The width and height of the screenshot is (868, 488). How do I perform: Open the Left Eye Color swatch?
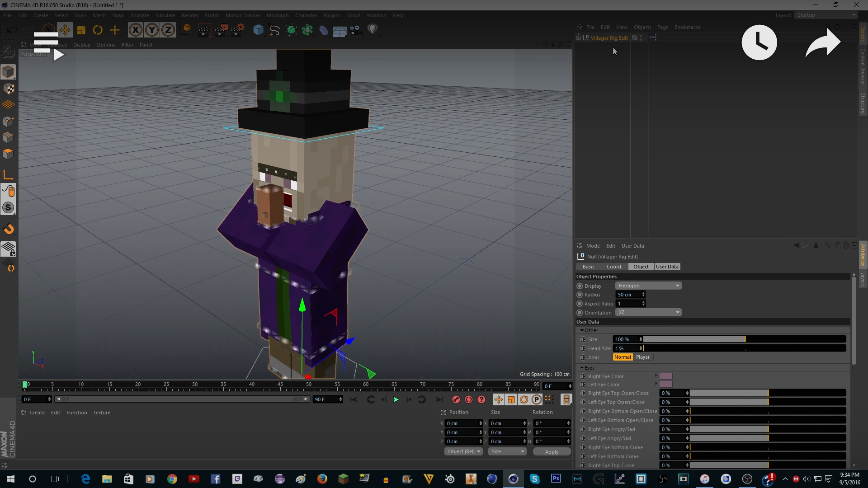coord(666,385)
